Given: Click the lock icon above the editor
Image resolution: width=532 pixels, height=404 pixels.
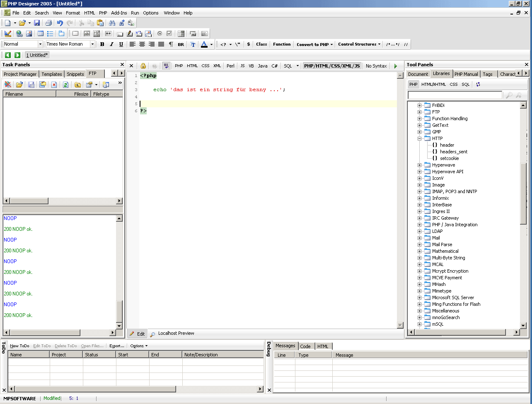Looking at the screenshot, I should click(143, 66).
